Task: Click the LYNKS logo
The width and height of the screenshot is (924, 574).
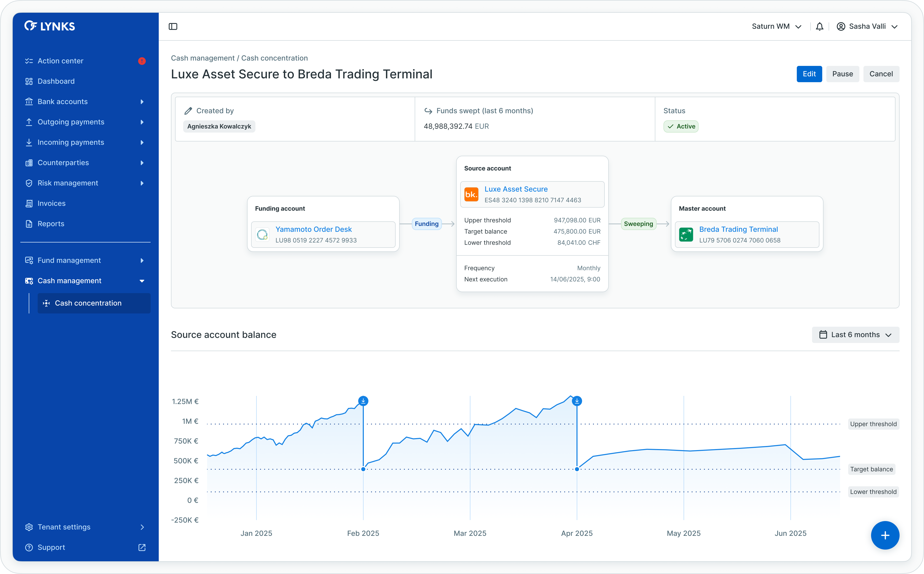Action: coord(50,26)
